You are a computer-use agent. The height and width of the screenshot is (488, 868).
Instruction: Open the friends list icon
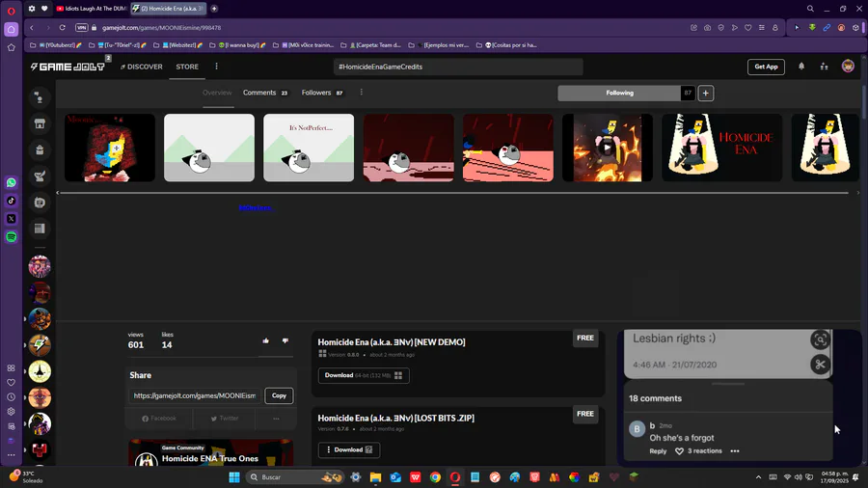click(825, 67)
